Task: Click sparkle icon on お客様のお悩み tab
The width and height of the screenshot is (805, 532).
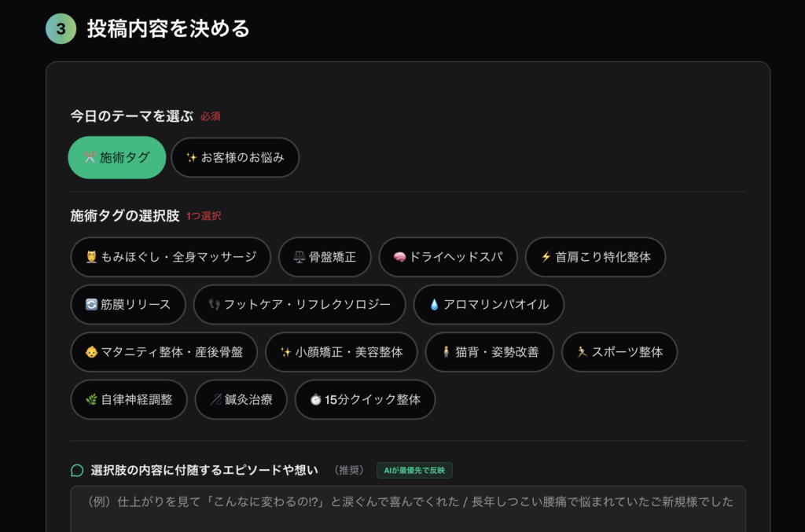Action: [191, 157]
